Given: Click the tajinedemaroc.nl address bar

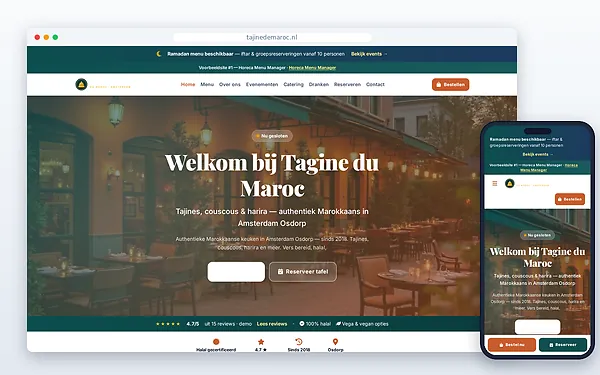Looking at the screenshot, I should [x=272, y=37].
